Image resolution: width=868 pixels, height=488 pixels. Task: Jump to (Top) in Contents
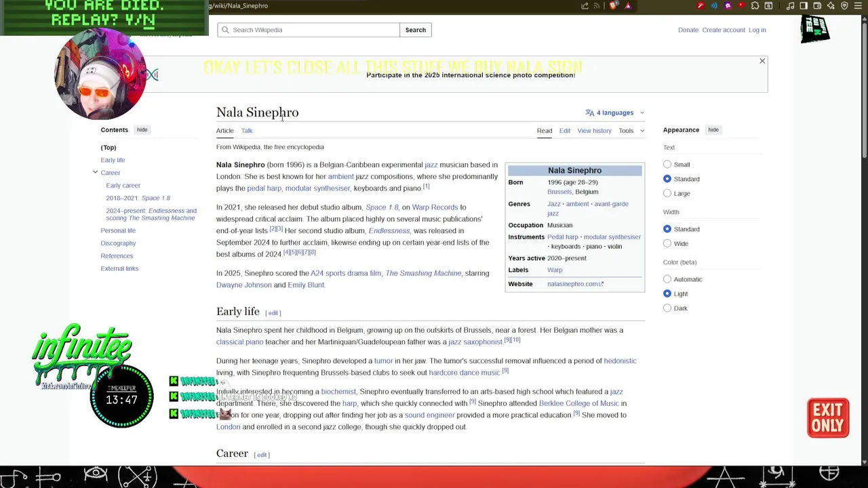point(108,148)
